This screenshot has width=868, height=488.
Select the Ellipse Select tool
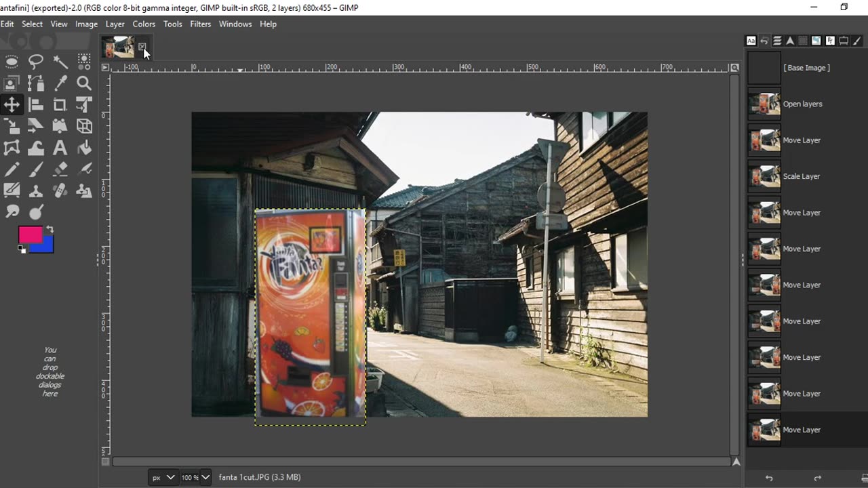tap(12, 62)
